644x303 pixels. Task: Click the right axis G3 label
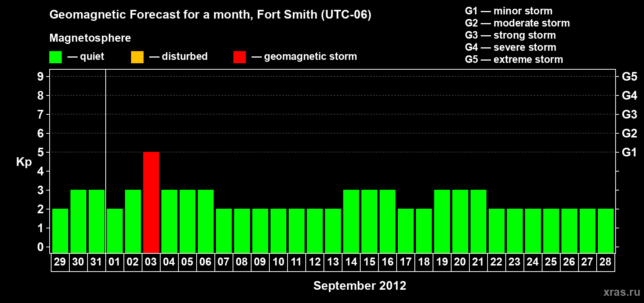click(x=630, y=114)
